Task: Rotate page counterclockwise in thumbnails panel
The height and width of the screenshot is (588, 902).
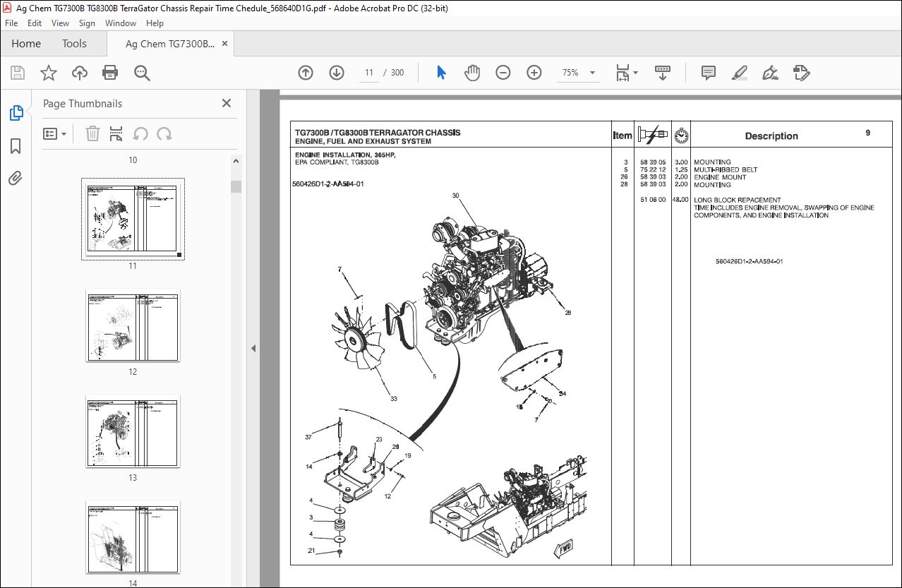Action: tap(140, 133)
